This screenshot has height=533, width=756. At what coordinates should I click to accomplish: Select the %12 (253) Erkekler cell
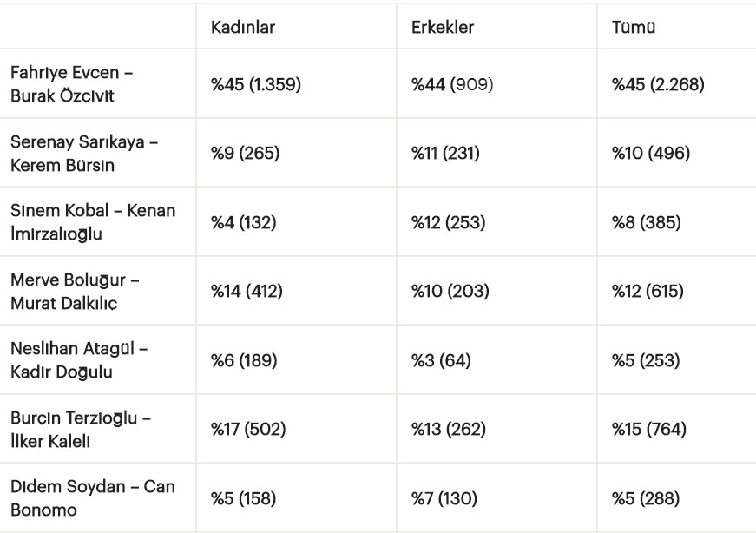[x=448, y=223]
